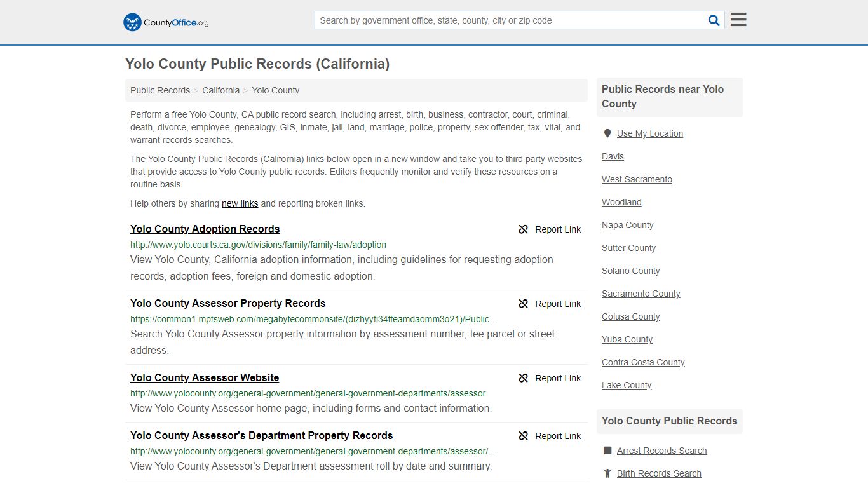
Task: Open Birth Records Search link
Action: click(x=659, y=473)
